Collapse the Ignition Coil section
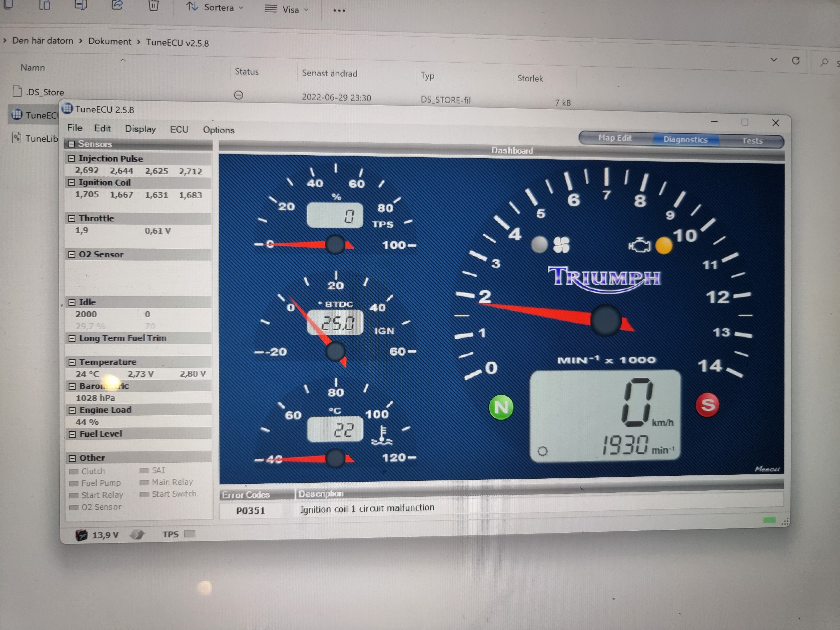This screenshot has height=630, width=840. pos(71,182)
